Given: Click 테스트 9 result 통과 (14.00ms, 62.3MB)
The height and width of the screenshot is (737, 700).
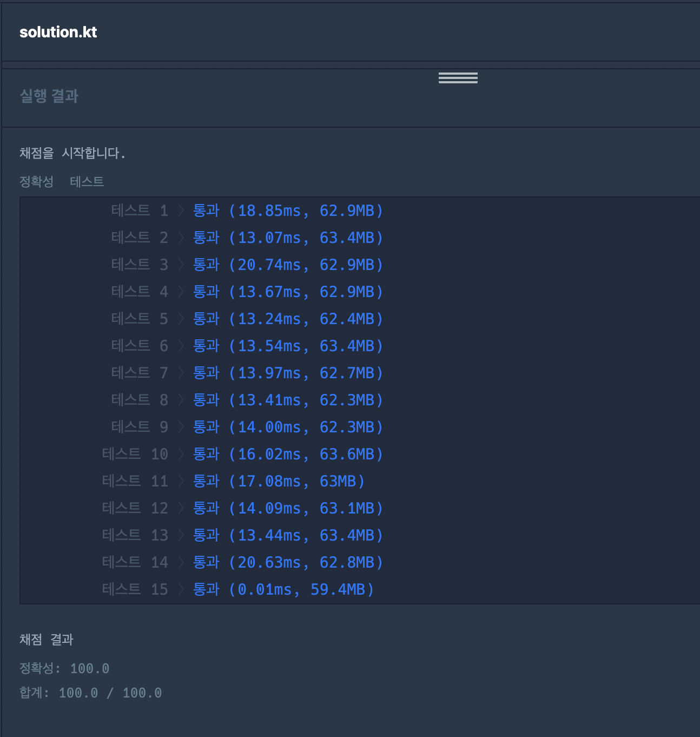Looking at the screenshot, I should point(288,427).
